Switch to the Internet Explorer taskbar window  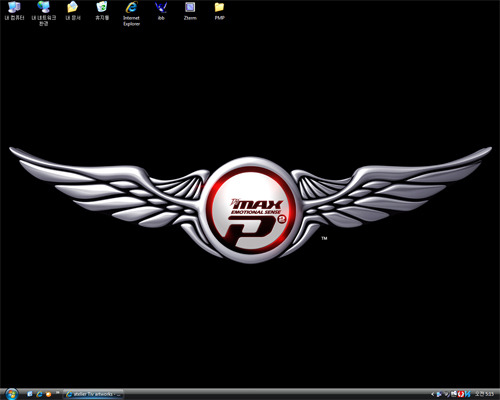tap(93, 394)
